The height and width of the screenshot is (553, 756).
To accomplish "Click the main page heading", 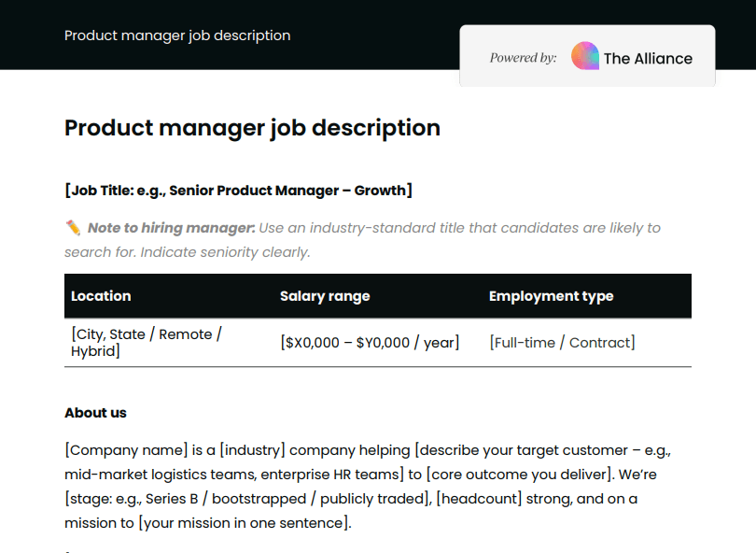I will click(x=252, y=128).
